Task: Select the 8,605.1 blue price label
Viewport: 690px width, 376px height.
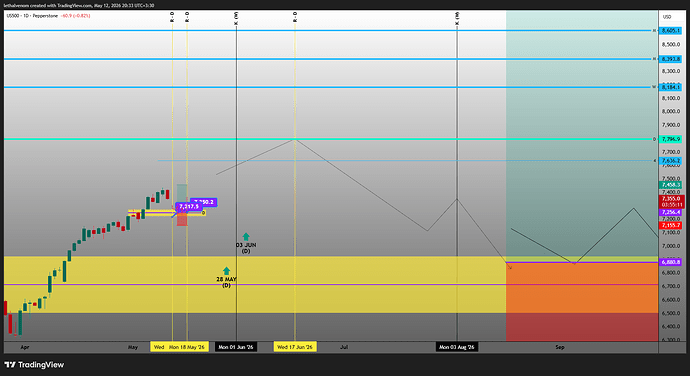Action: tap(671, 30)
